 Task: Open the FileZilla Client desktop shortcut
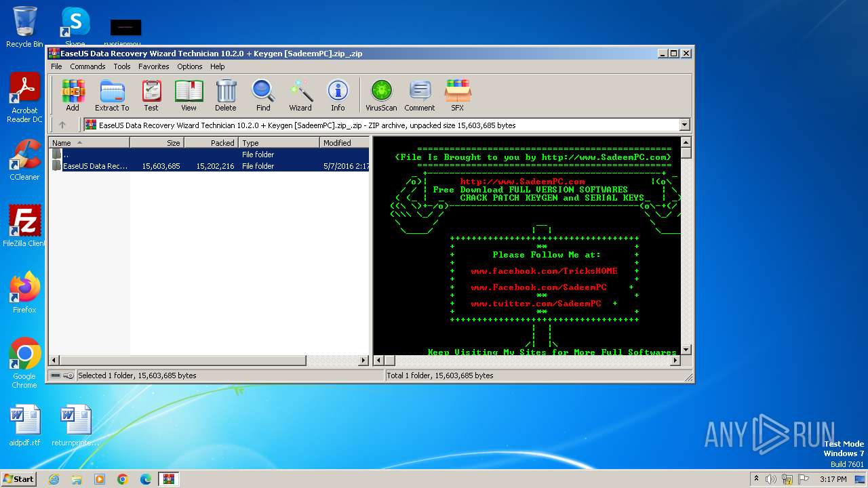point(24,226)
